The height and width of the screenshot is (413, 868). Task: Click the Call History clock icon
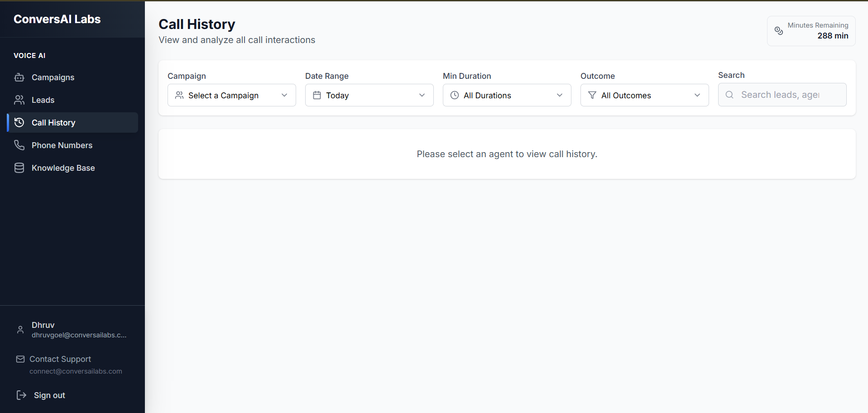tap(19, 123)
